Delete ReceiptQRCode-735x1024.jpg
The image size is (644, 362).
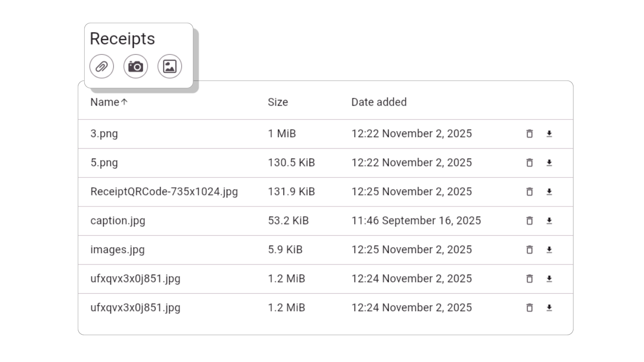pos(530,192)
